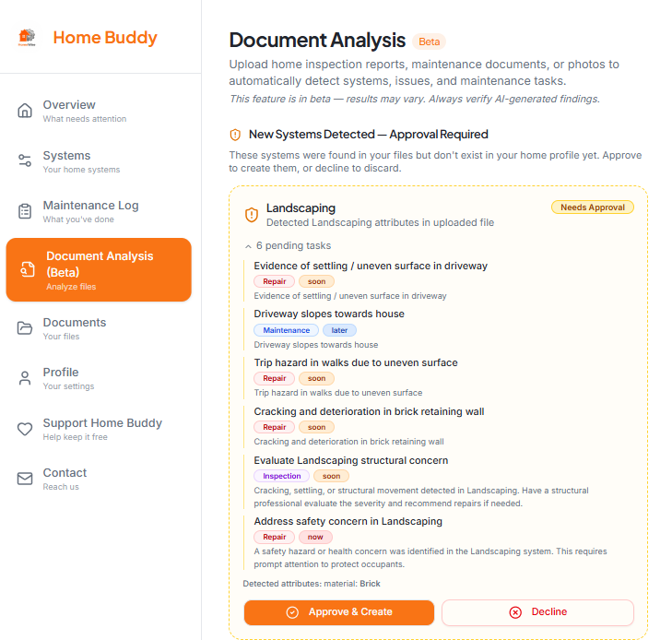Click shield alert icon beside New Systems Detected

[x=235, y=135]
